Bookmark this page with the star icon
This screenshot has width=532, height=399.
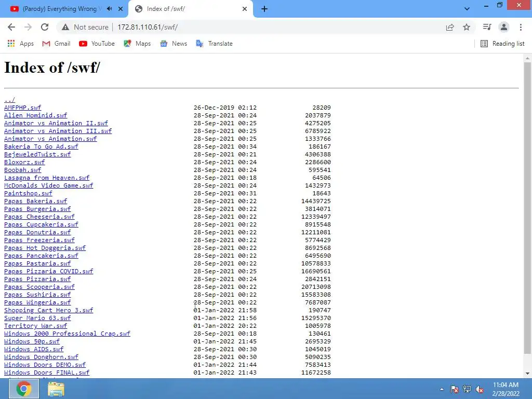click(467, 27)
